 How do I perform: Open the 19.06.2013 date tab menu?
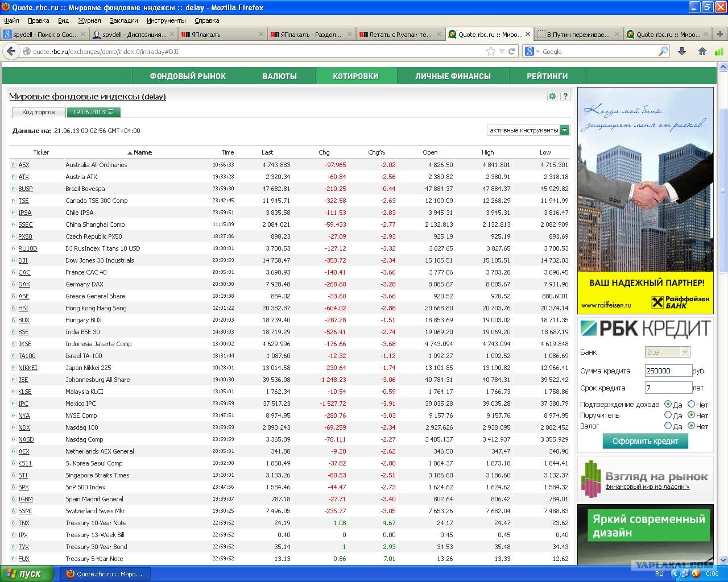click(93, 112)
